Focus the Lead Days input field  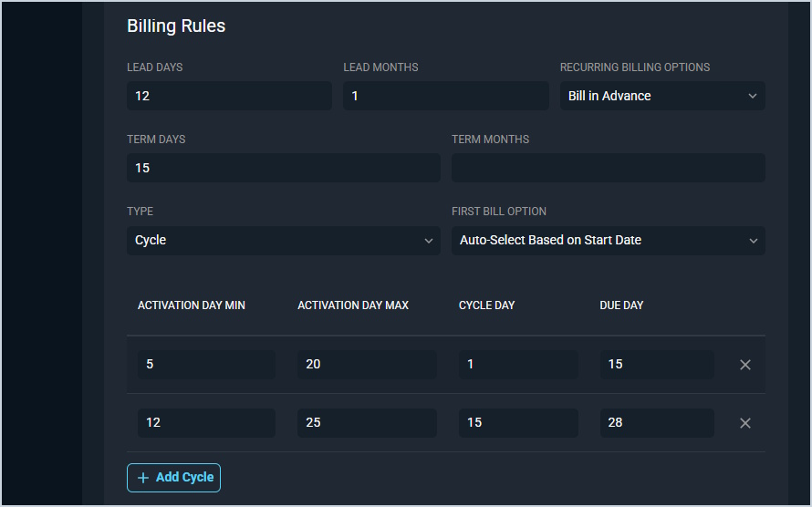coord(229,96)
